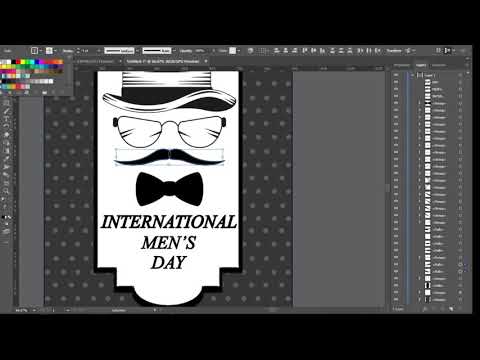Select the glasses artwork on the artboard
This screenshot has height=360, width=480.
coord(170,132)
